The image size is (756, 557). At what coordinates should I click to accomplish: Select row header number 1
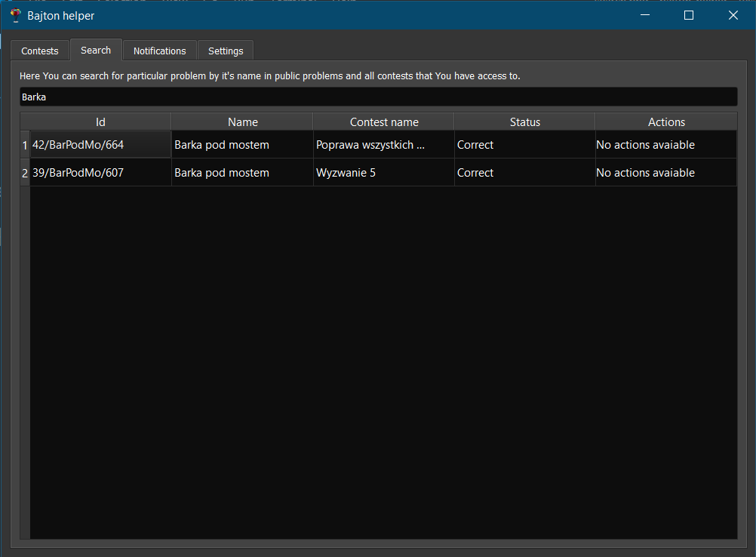click(25, 145)
